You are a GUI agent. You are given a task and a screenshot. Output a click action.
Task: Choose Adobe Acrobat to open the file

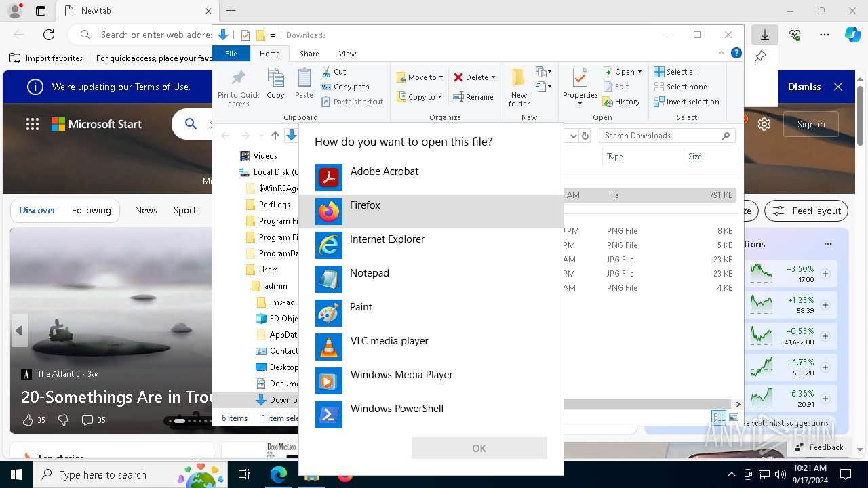click(x=431, y=178)
